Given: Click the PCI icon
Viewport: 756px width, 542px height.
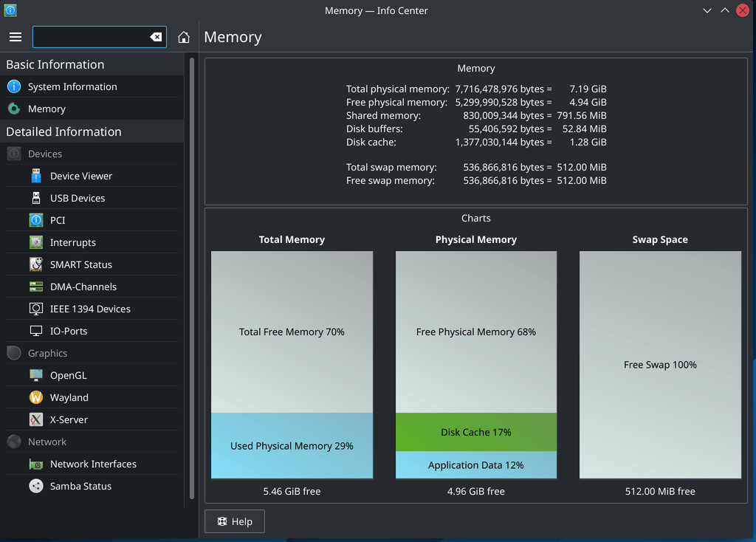Looking at the screenshot, I should (36, 220).
